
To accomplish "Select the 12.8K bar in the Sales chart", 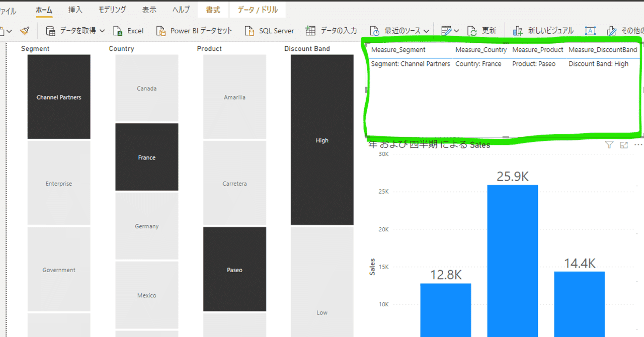I will (x=446, y=310).
